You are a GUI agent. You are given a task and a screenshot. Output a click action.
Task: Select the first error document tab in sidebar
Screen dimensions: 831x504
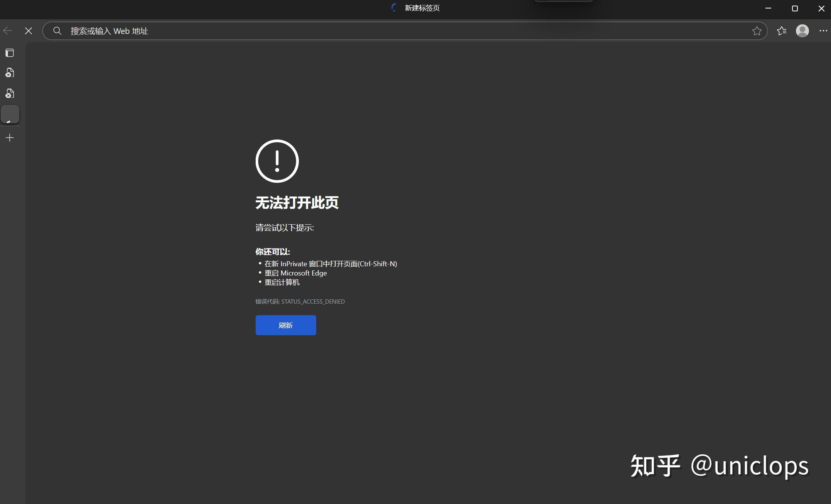pos(10,73)
